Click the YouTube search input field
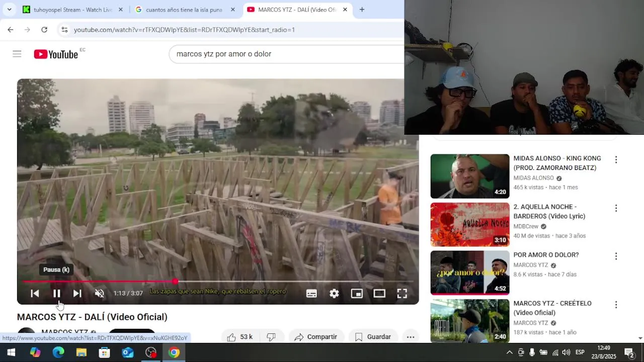Viewport: 644px width, 362px height. pyautogui.click(x=287, y=54)
